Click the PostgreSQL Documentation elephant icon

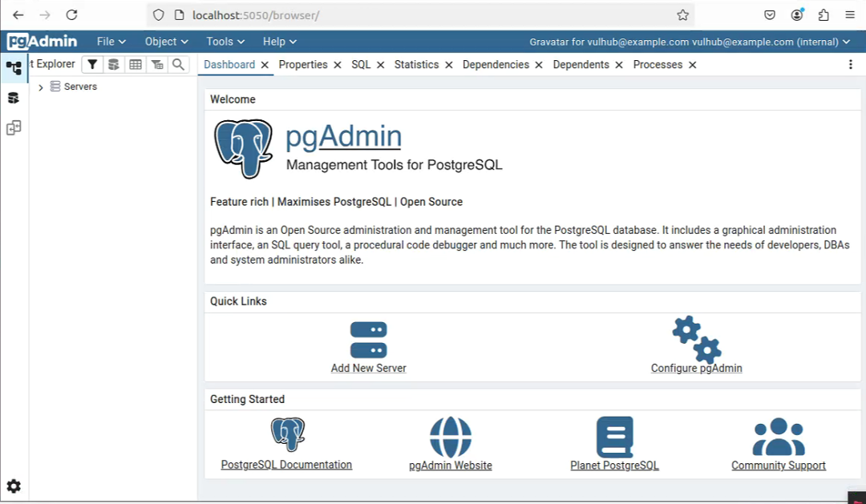(287, 434)
